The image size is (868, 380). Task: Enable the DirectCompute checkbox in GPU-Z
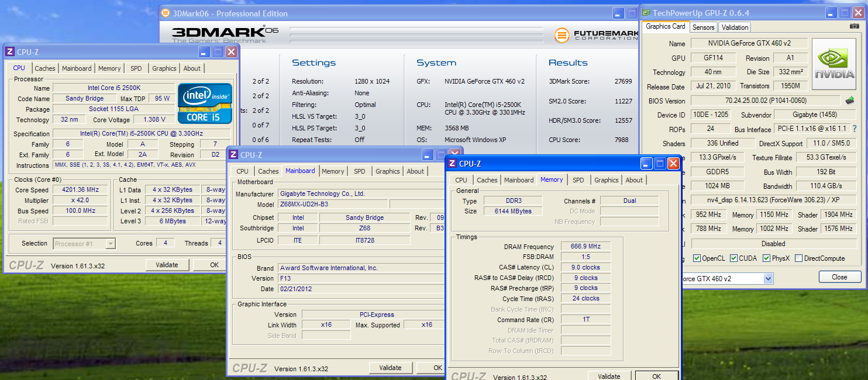[798, 258]
